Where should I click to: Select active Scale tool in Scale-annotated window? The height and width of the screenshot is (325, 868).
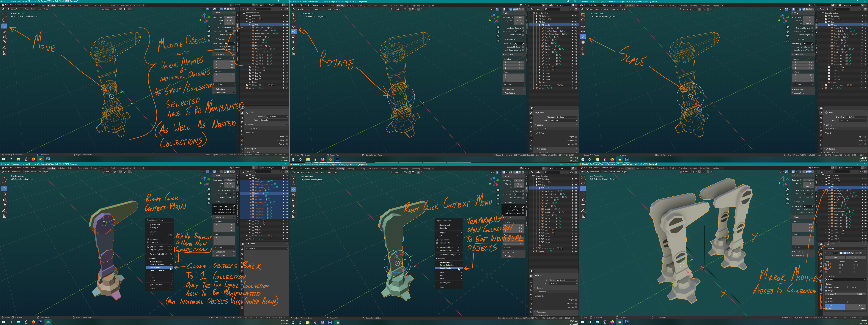tap(583, 37)
